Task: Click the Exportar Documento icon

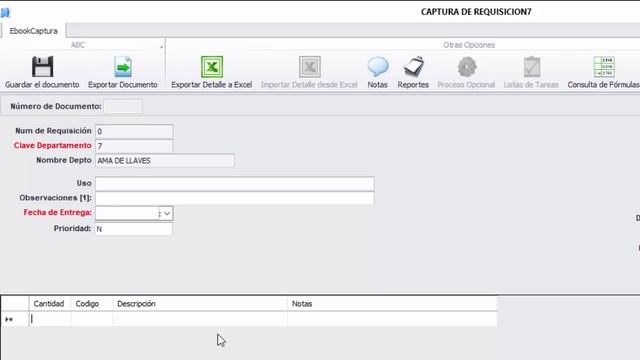Action: 123,67
